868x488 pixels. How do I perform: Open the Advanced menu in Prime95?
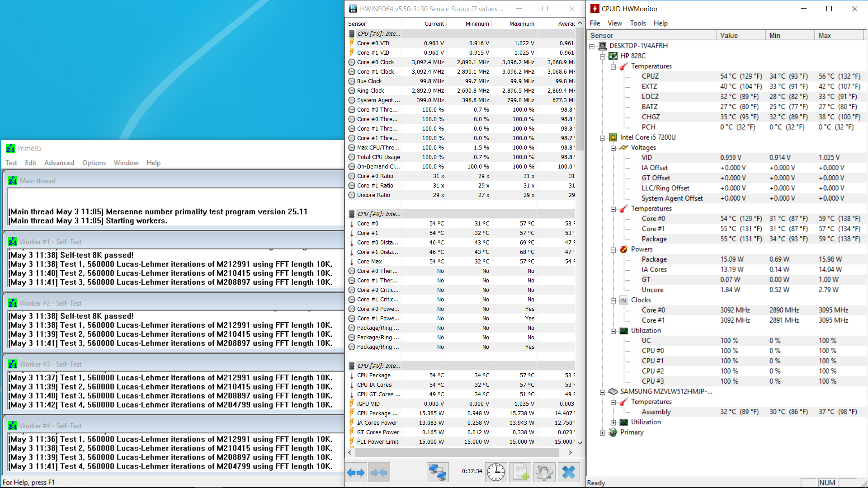click(x=59, y=163)
